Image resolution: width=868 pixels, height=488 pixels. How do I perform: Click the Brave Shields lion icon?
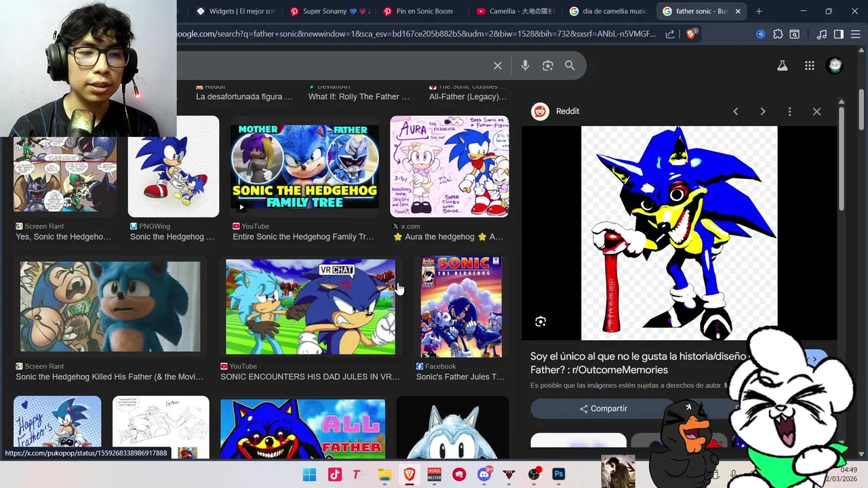(691, 34)
